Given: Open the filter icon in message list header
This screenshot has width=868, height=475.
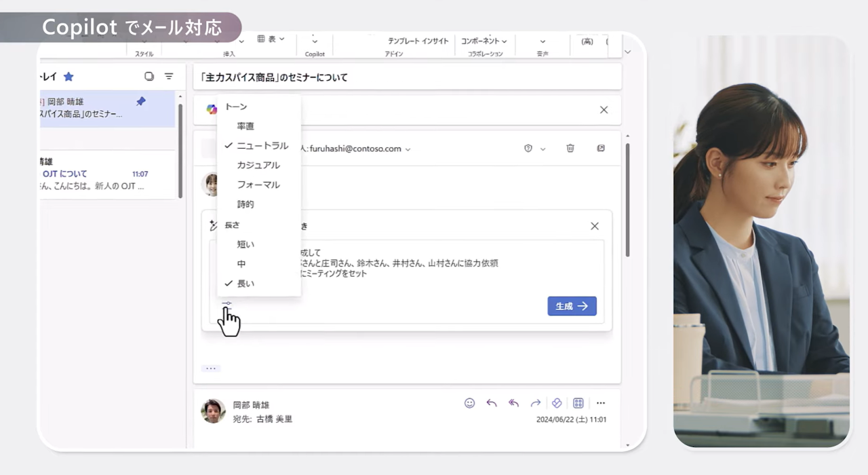Looking at the screenshot, I should click(169, 77).
